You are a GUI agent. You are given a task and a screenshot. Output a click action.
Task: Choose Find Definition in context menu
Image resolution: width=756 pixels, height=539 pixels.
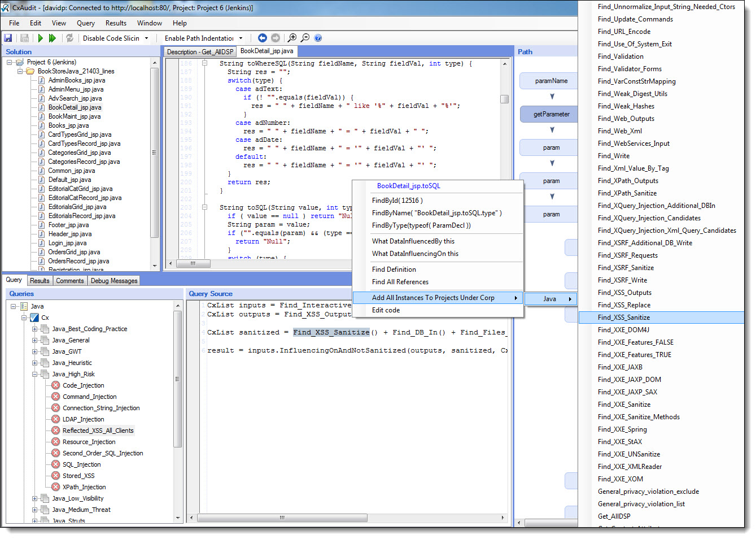tap(394, 269)
